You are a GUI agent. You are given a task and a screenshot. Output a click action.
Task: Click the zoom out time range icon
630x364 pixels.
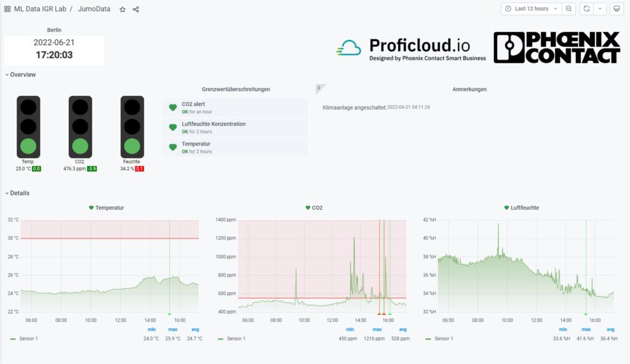[x=569, y=9]
